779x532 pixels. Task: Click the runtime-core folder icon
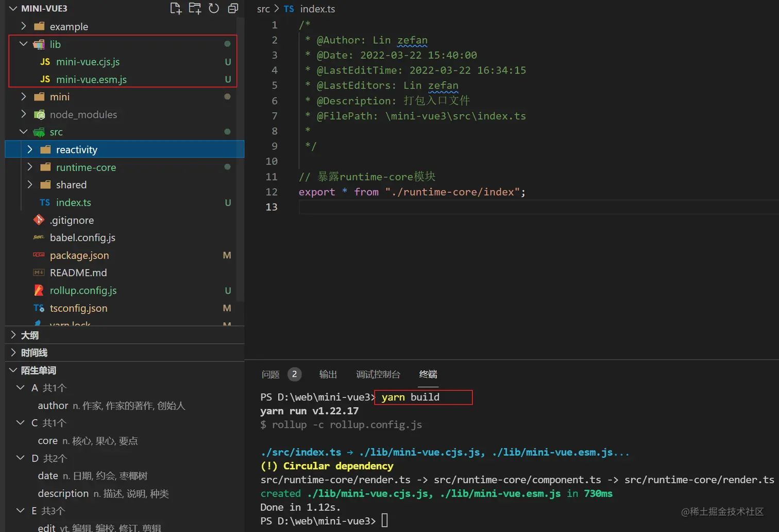click(45, 167)
